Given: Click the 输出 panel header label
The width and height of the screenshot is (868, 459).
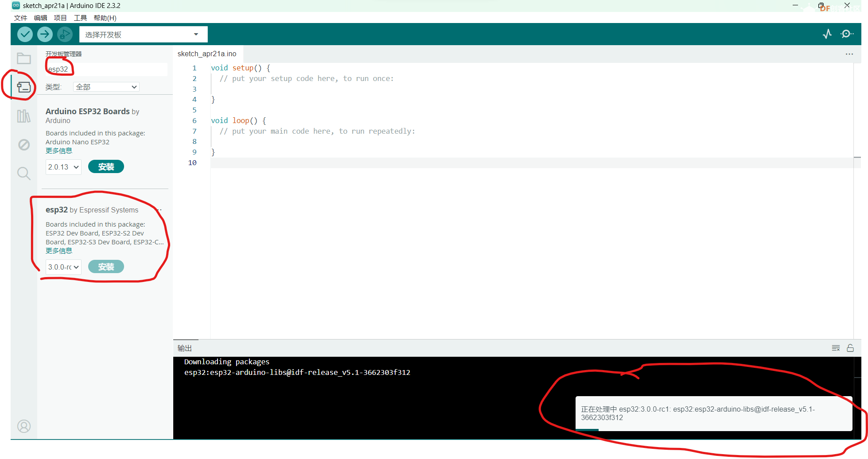Looking at the screenshot, I should coord(185,348).
